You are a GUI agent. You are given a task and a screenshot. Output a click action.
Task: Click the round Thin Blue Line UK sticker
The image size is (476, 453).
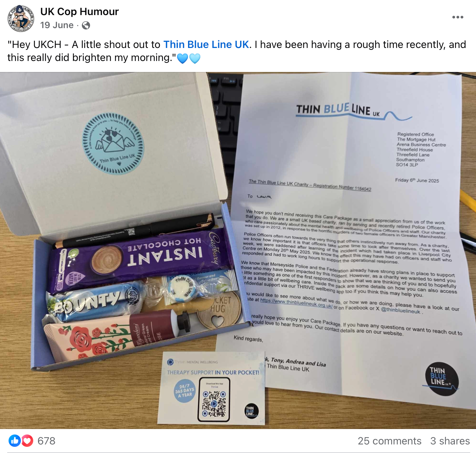[x=113, y=144]
